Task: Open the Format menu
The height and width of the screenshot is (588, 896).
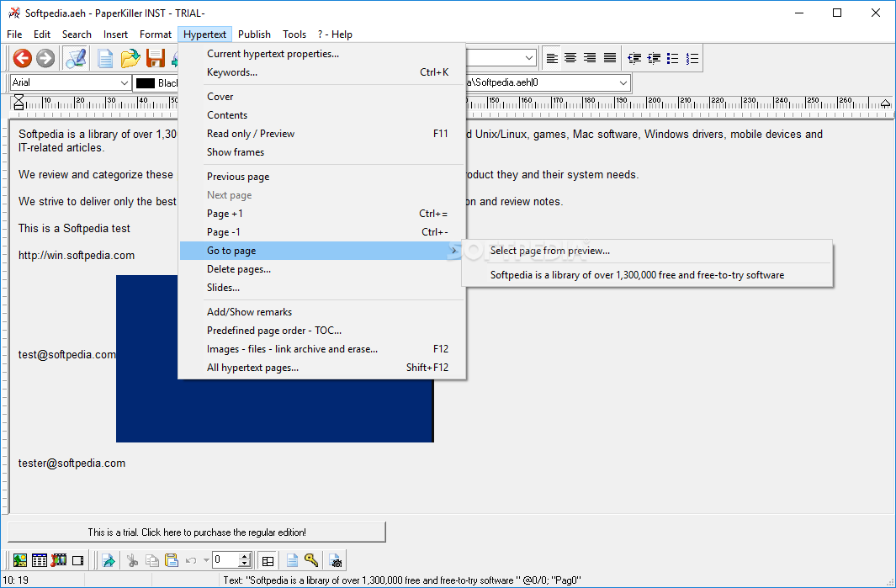Action: 156,34
